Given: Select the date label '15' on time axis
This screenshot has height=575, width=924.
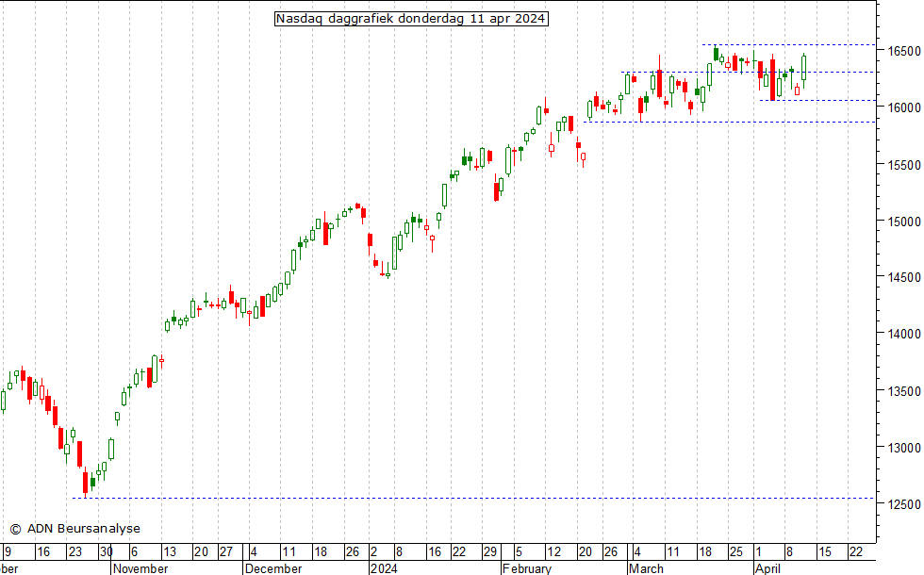Looking at the screenshot, I should pos(824,552).
